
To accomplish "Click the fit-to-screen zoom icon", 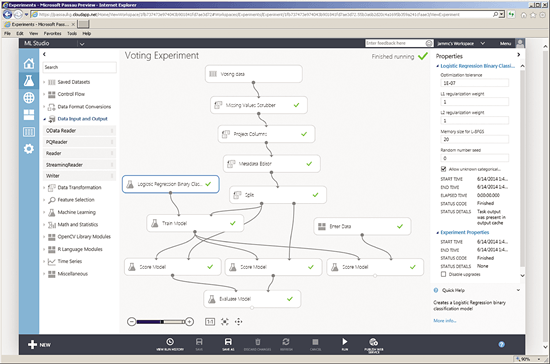I will coord(225,322).
